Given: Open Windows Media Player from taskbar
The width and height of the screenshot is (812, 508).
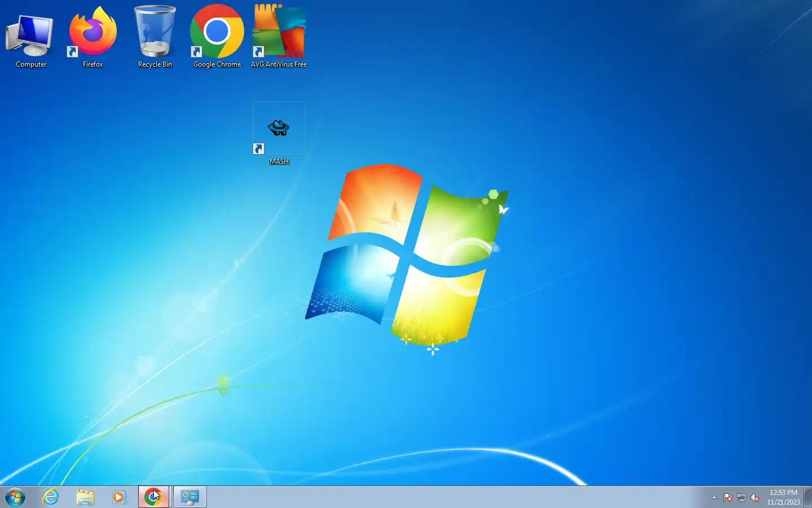Looking at the screenshot, I should coord(119,497).
